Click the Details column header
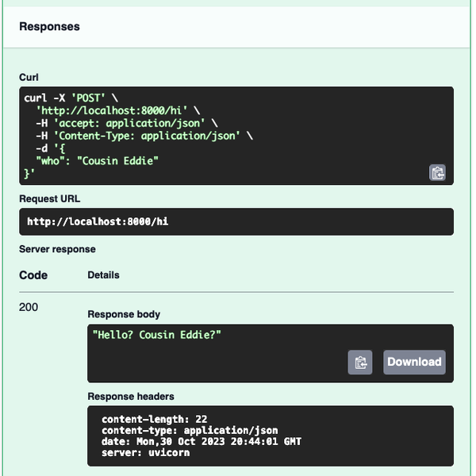 (103, 275)
